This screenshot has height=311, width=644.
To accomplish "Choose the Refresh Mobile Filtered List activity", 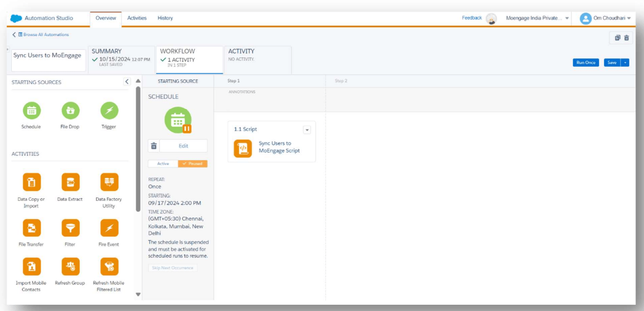I will (x=109, y=266).
